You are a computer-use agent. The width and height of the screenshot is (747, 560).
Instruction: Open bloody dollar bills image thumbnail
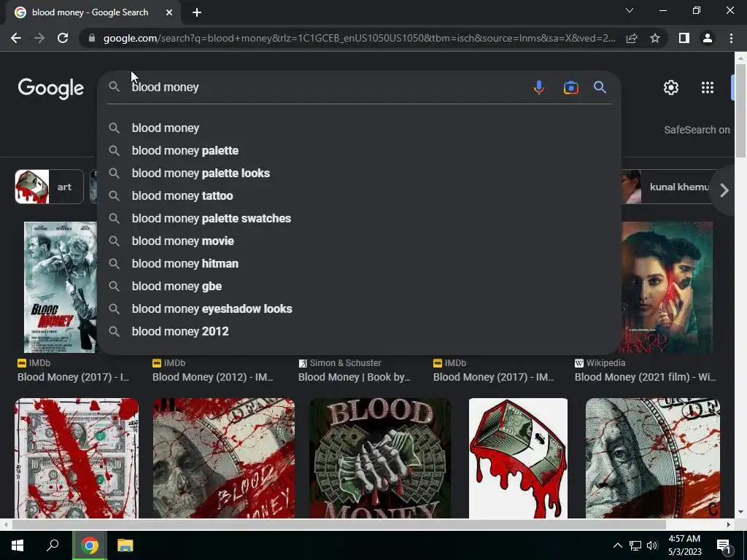[x=77, y=458]
